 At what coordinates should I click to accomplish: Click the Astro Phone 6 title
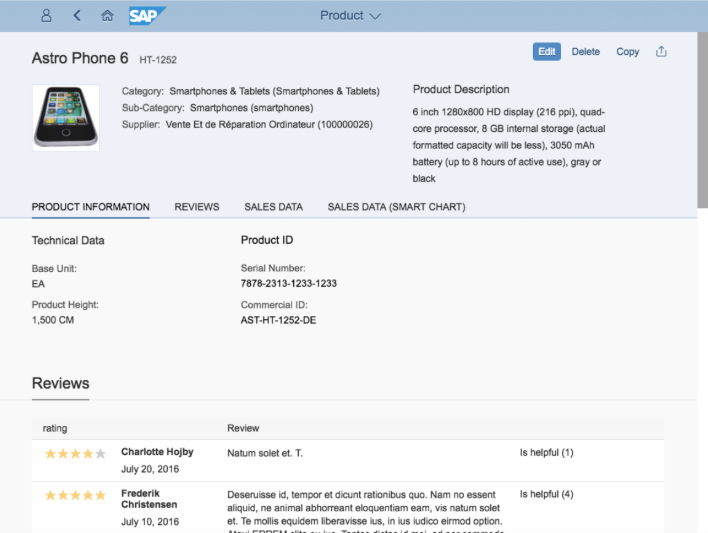pyautogui.click(x=80, y=58)
